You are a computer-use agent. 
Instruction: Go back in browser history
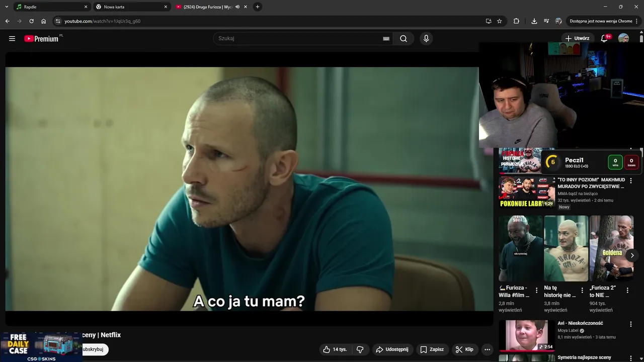click(x=7, y=21)
